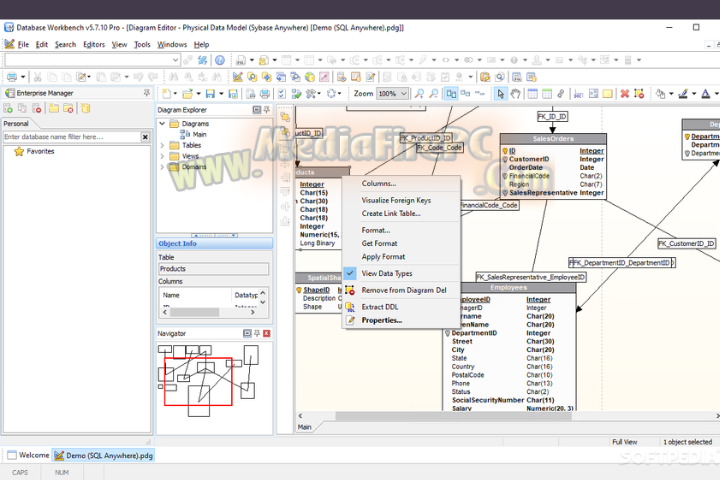
Task: Click the Delete Folder icon in Enterprise Manager
Action: [68, 108]
